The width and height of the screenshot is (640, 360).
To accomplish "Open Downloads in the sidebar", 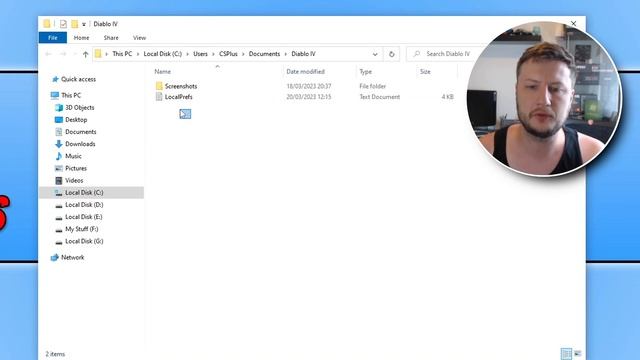I will click(80, 144).
